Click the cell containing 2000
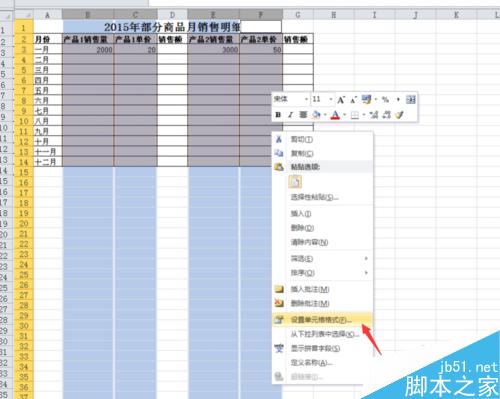The width and height of the screenshot is (500, 399). [x=88, y=50]
